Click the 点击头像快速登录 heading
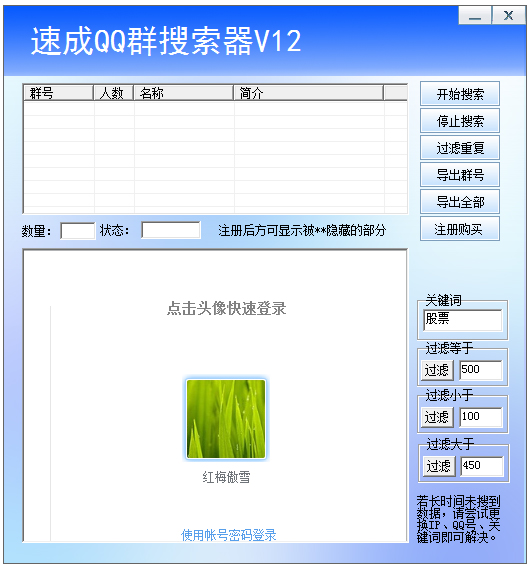Image resolution: width=531 pixels, height=566 pixels. point(226,309)
